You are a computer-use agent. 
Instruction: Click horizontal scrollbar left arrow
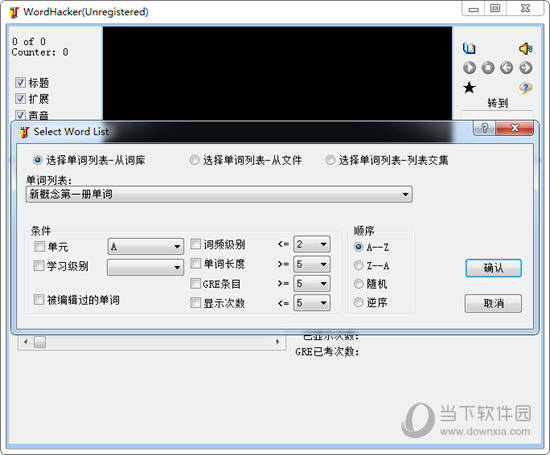pyautogui.click(x=25, y=342)
